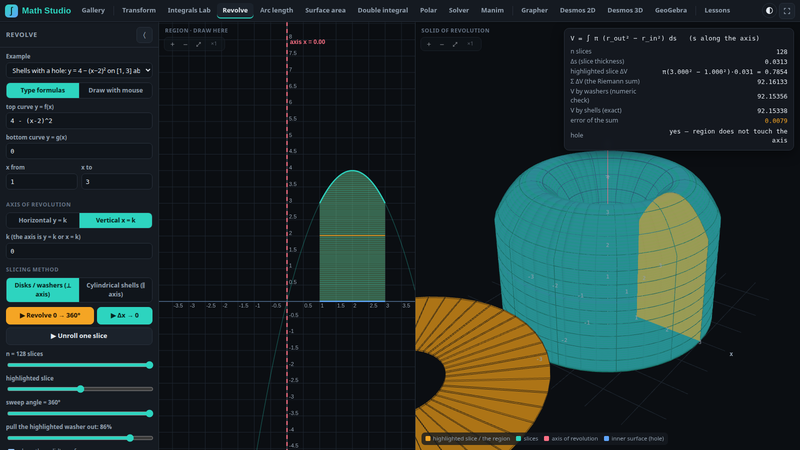This screenshot has width=800, height=450.
Task: Adjust the highlighted slice slider
Action: [x=79, y=389]
